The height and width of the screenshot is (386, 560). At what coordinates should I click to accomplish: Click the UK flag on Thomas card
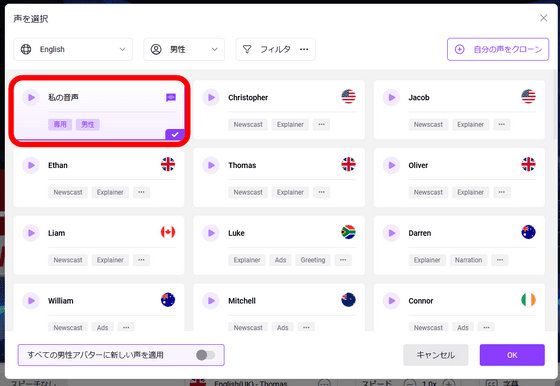coord(348,164)
